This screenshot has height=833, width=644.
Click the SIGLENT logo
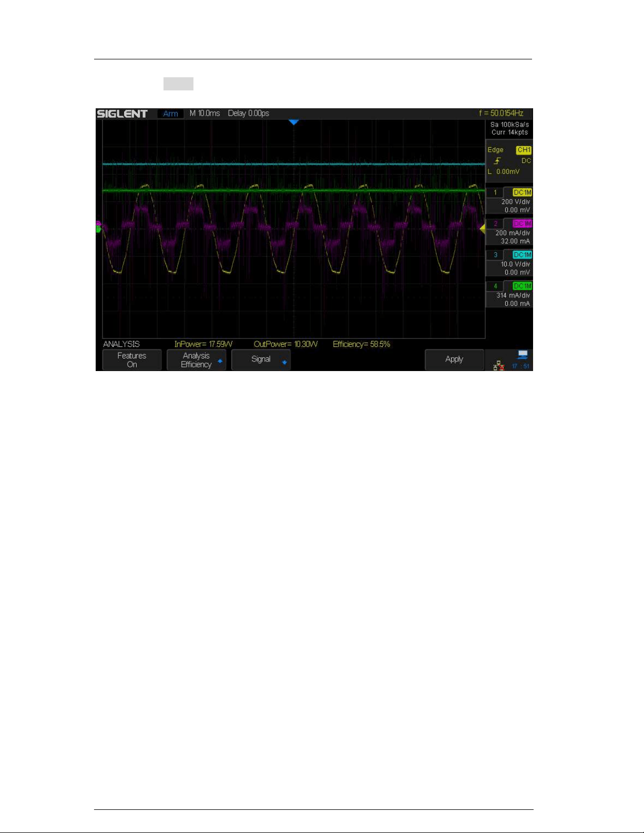tap(122, 114)
